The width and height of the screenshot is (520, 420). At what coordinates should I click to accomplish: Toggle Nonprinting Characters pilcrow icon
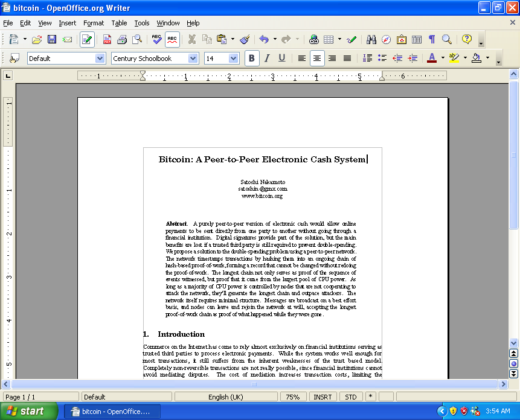pos(432,39)
